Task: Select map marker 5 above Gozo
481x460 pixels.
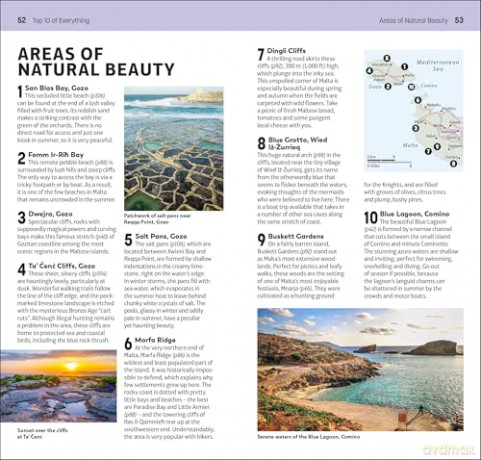Action: (387, 58)
